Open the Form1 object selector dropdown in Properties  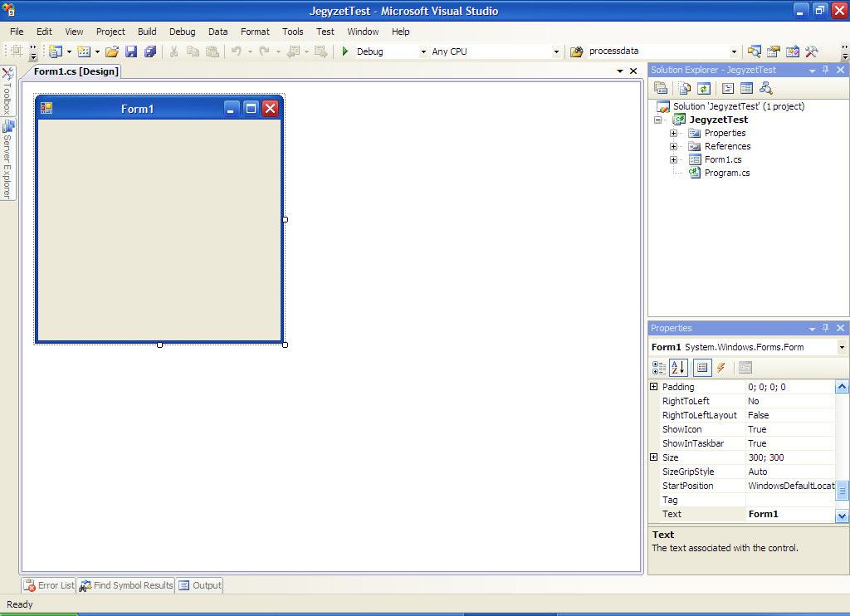click(x=842, y=347)
